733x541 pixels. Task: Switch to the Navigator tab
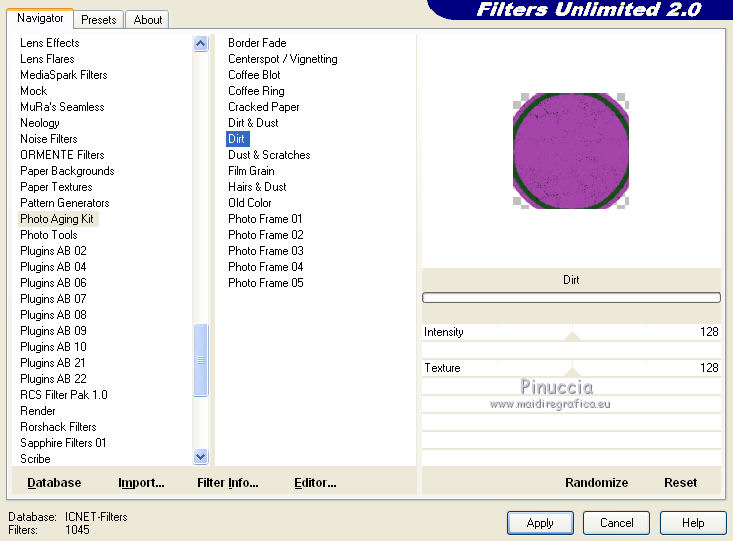[40, 18]
